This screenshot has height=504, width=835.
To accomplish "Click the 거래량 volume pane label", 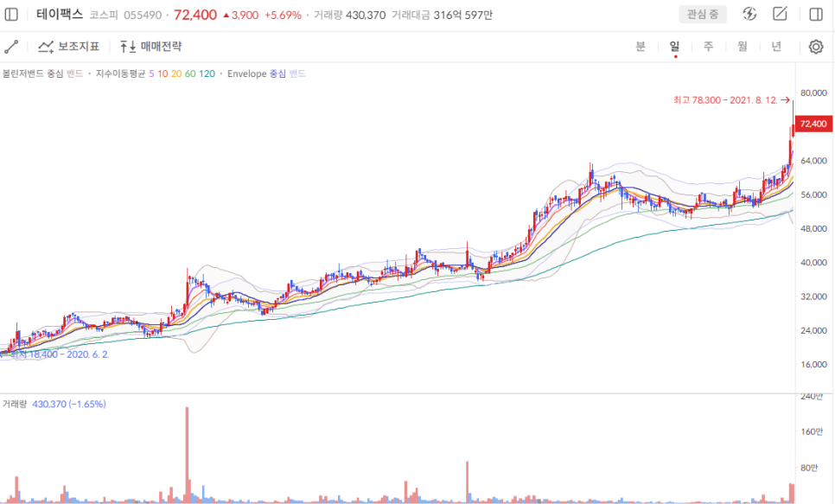I will tap(15, 404).
